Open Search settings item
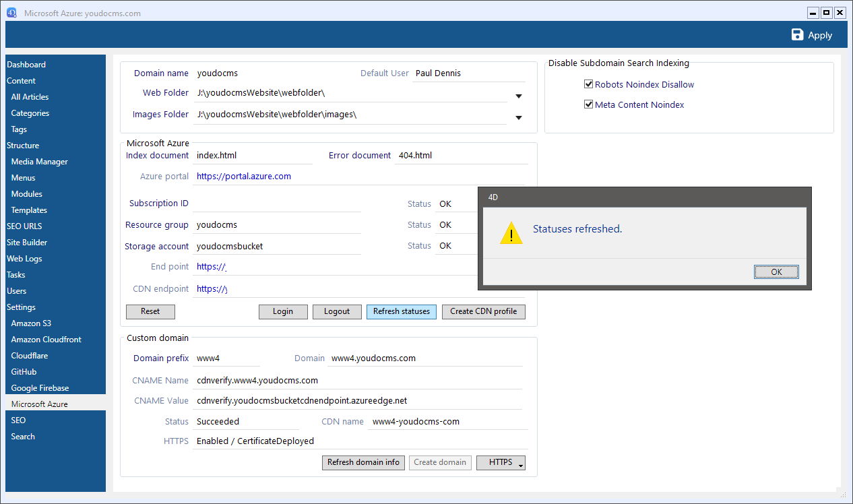 23,437
